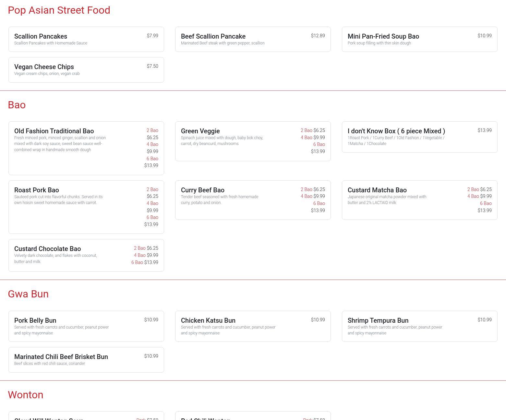Open the I don't Know Box title
Screen dimensions: 506x420
point(396,131)
